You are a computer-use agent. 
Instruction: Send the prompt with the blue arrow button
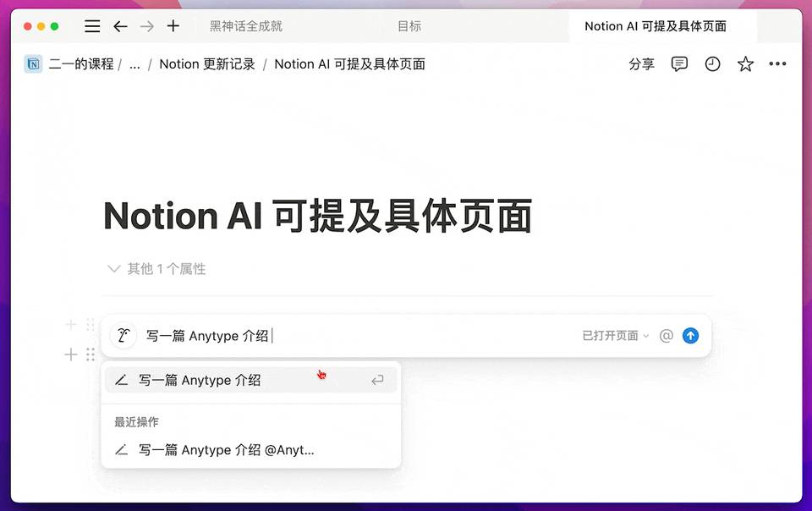690,336
